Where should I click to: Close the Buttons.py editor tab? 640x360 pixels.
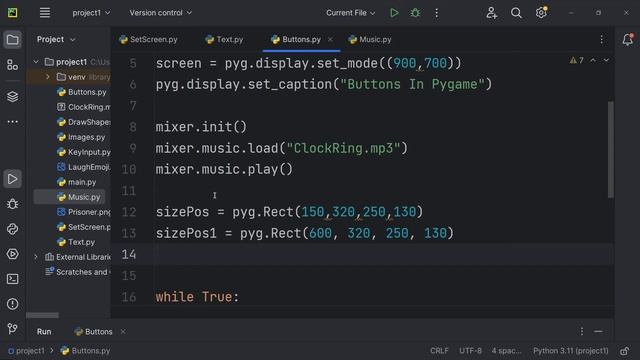(330, 40)
